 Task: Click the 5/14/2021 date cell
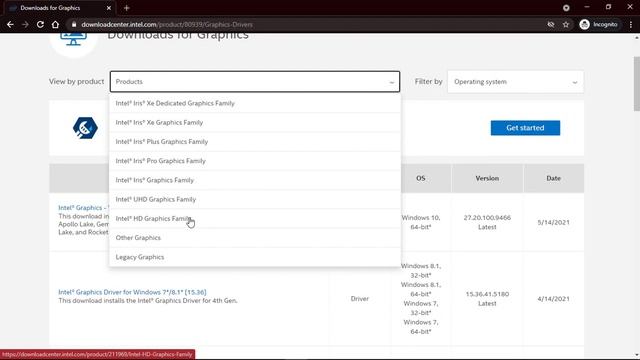click(x=553, y=222)
